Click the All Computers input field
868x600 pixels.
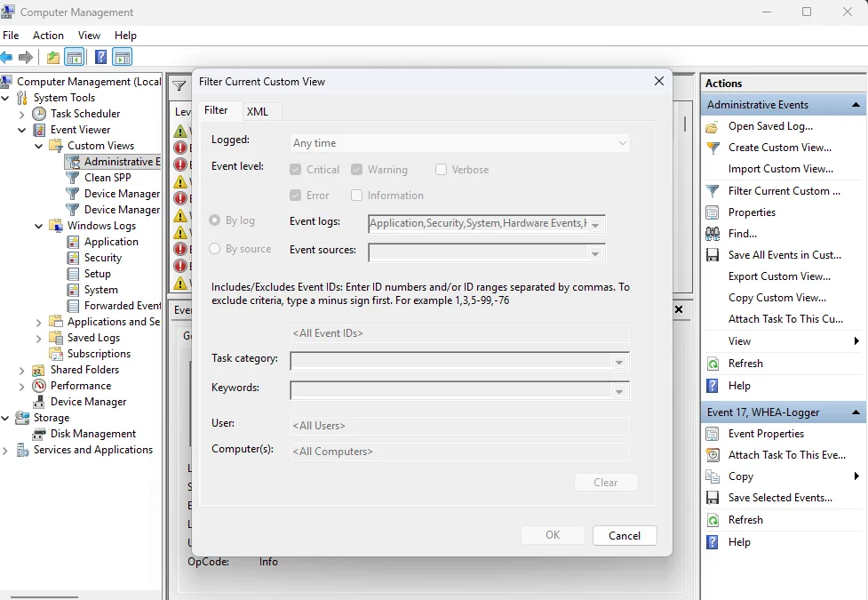coord(459,452)
